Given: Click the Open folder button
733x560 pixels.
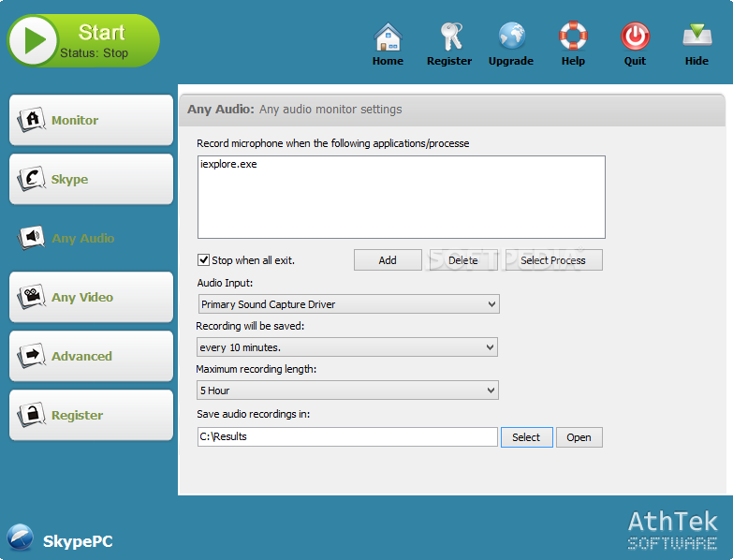Looking at the screenshot, I should click(x=579, y=437).
